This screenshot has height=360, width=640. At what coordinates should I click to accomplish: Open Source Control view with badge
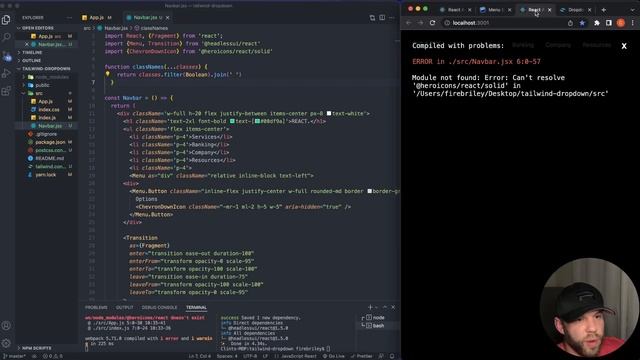coord(6,56)
